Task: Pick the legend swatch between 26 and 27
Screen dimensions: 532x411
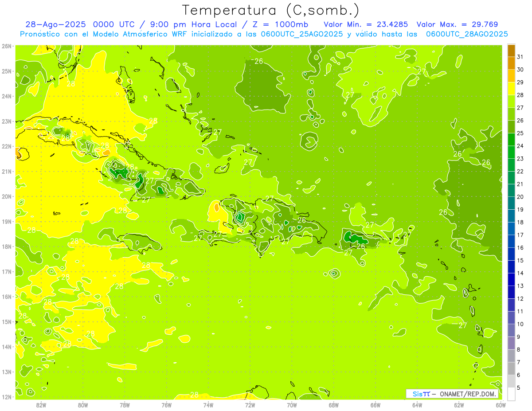Action: click(511, 114)
